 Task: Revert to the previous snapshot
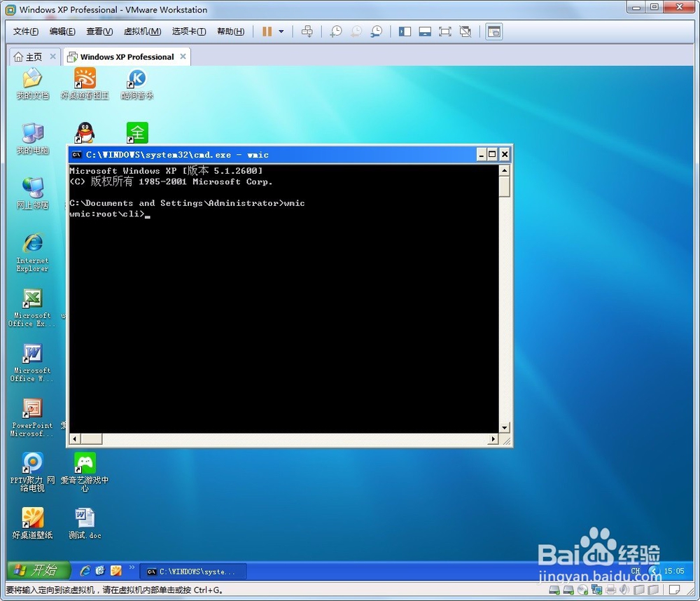(356, 32)
